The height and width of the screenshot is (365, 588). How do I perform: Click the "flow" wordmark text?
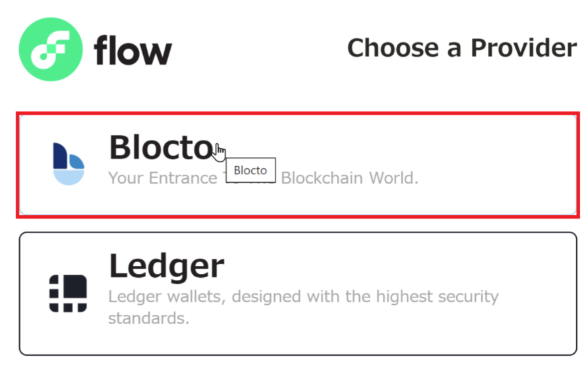[x=132, y=51]
